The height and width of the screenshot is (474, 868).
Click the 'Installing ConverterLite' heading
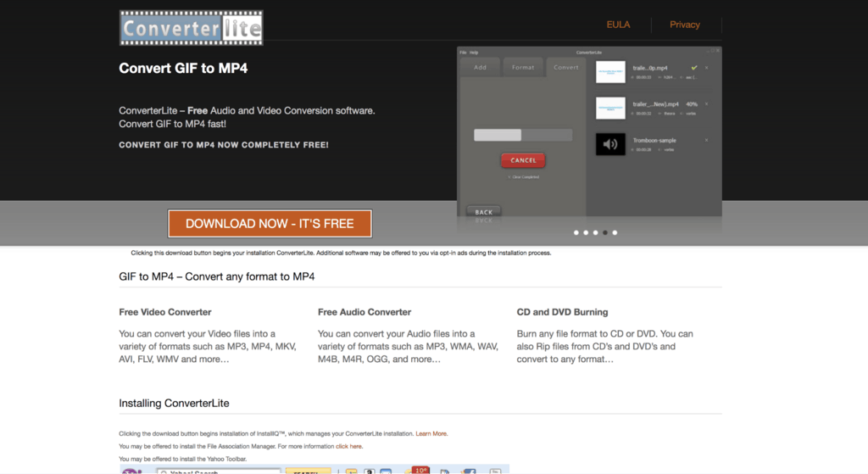point(174,403)
